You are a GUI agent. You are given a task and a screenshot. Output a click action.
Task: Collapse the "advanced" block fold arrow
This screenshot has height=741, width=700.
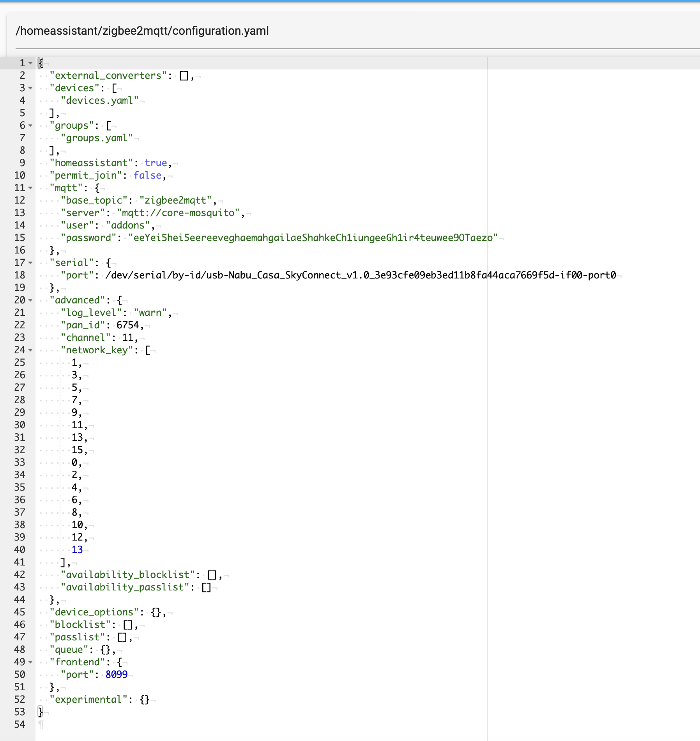[30, 300]
